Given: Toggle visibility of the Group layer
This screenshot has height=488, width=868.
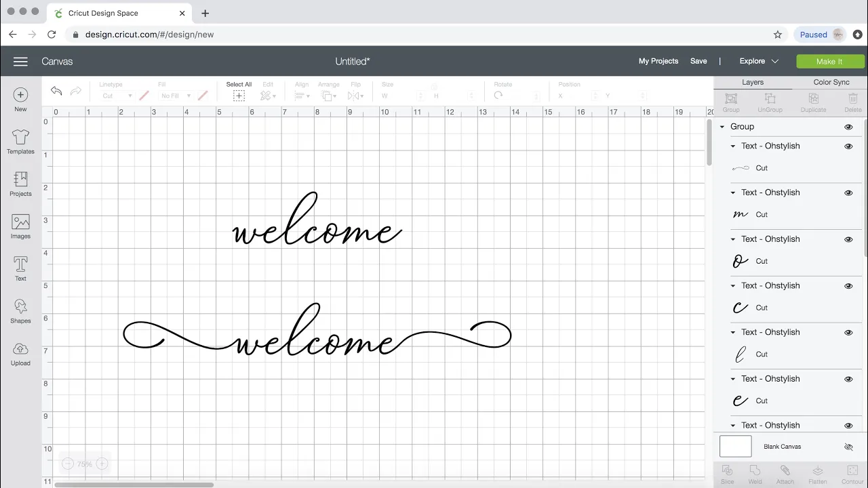Looking at the screenshot, I should [x=848, y=127].
